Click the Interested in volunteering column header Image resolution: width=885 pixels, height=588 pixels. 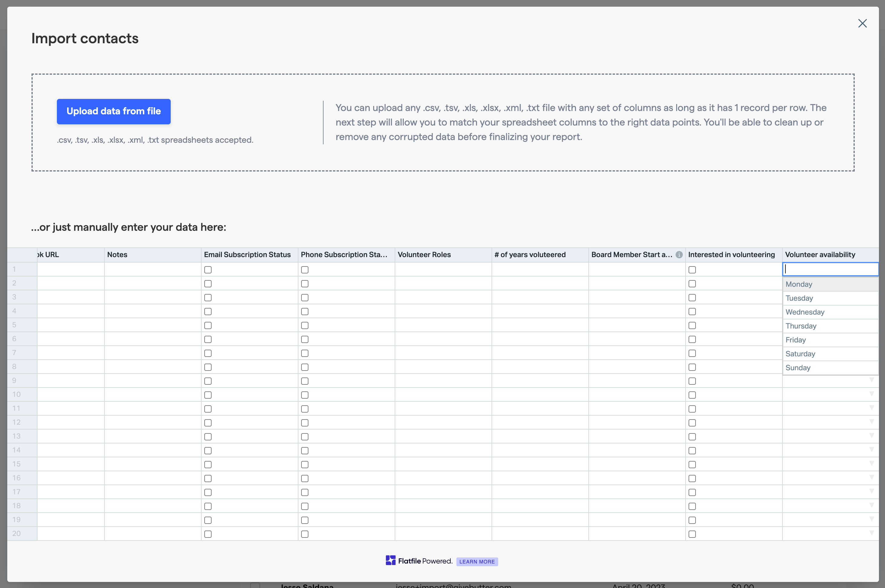(733, 255)
